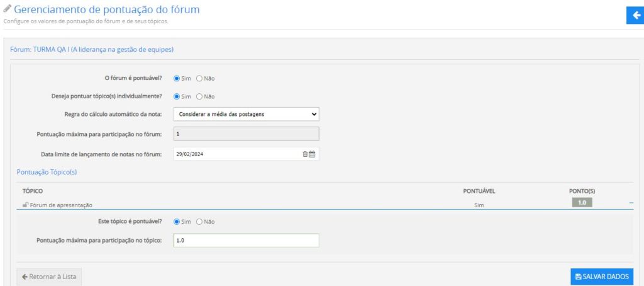
Task: Click the 1.0 points badge
Action: [x=582, y=203]
